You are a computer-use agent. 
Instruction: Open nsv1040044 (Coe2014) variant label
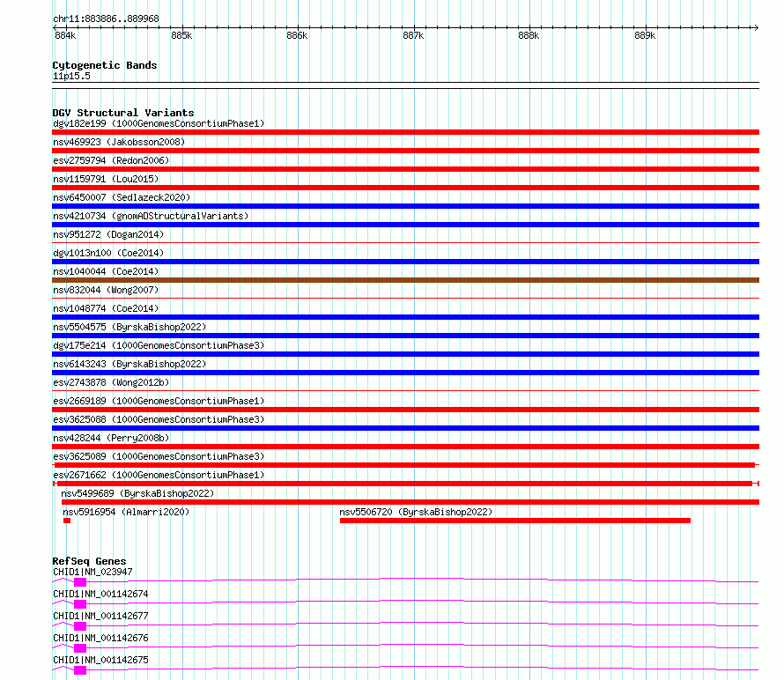point(106,271)
